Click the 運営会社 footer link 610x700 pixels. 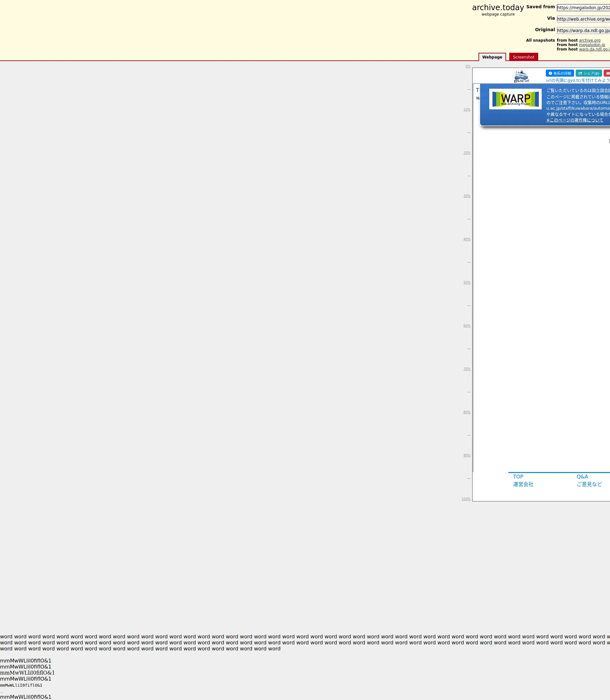pyautogui.click(x=523, y=484)
